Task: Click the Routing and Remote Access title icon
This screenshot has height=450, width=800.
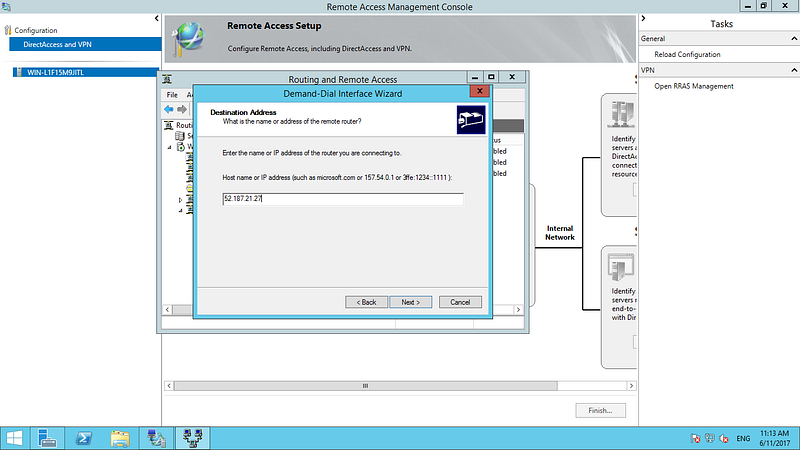Action: (167, 79)
